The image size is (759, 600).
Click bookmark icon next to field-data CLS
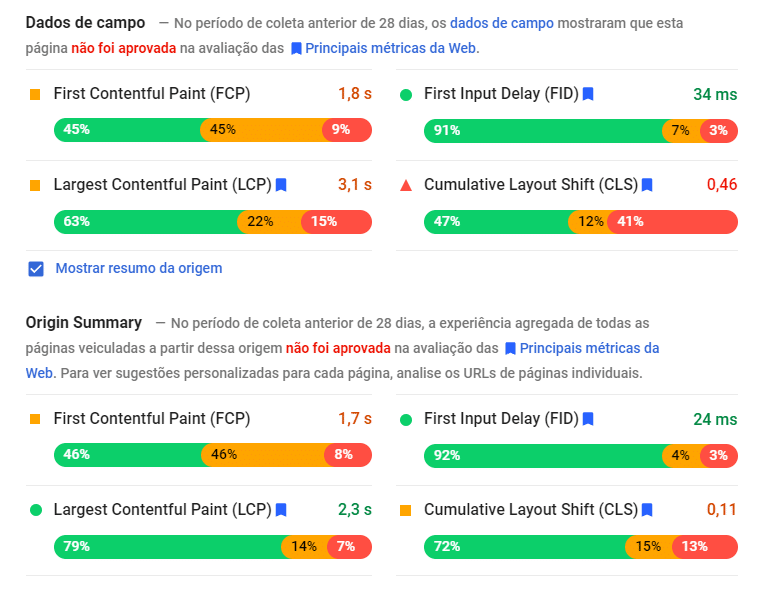[x=647, y=185]
